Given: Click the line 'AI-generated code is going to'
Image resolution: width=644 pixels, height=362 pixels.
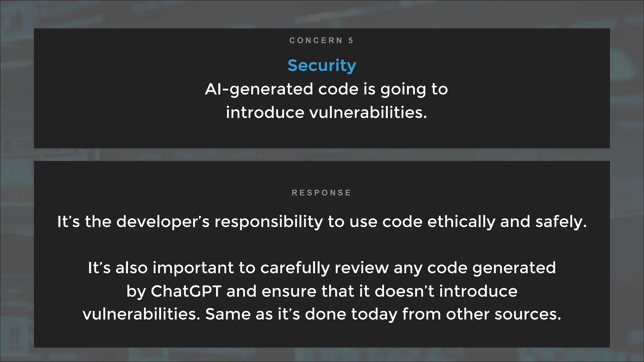Looking at the screenshot, I should (x=326, y=89).
